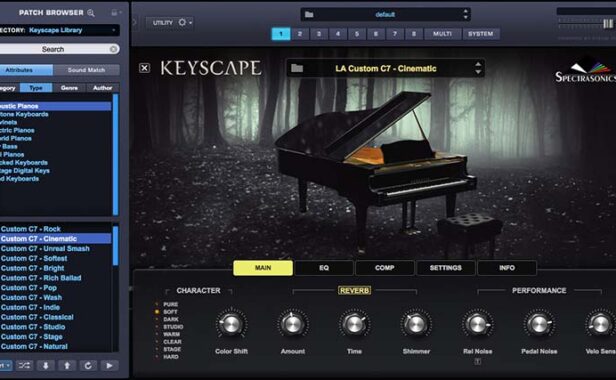Switch to the SETTINGS tab
This screenshot has width=616, height=380.
446,268
